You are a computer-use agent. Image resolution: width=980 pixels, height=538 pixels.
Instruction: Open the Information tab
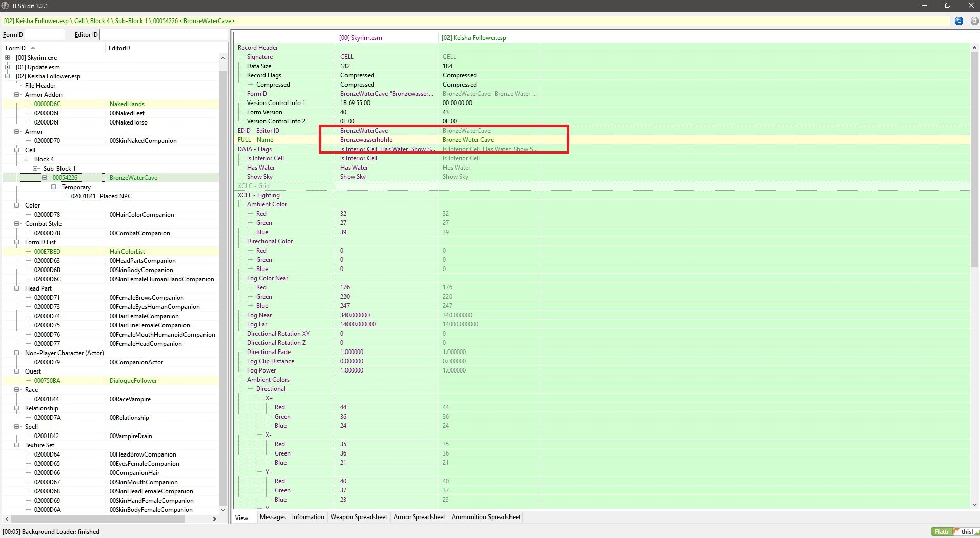pyautogui.click(x=308, y=517)
